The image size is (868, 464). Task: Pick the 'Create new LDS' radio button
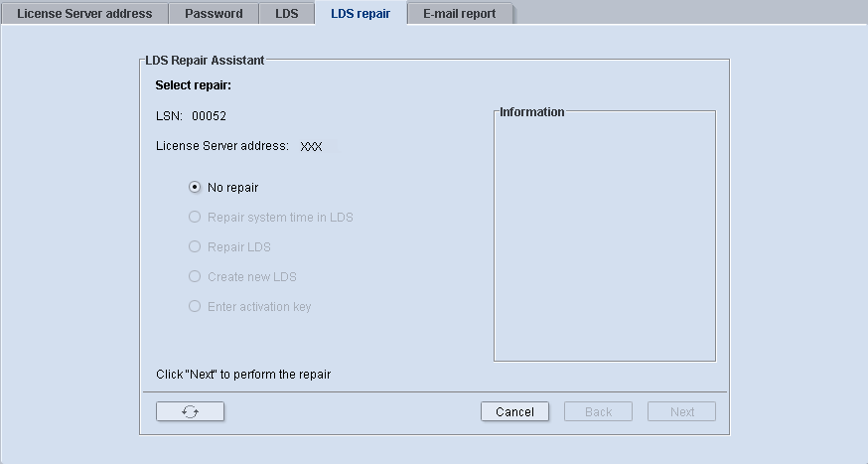[x=195, y=276]
